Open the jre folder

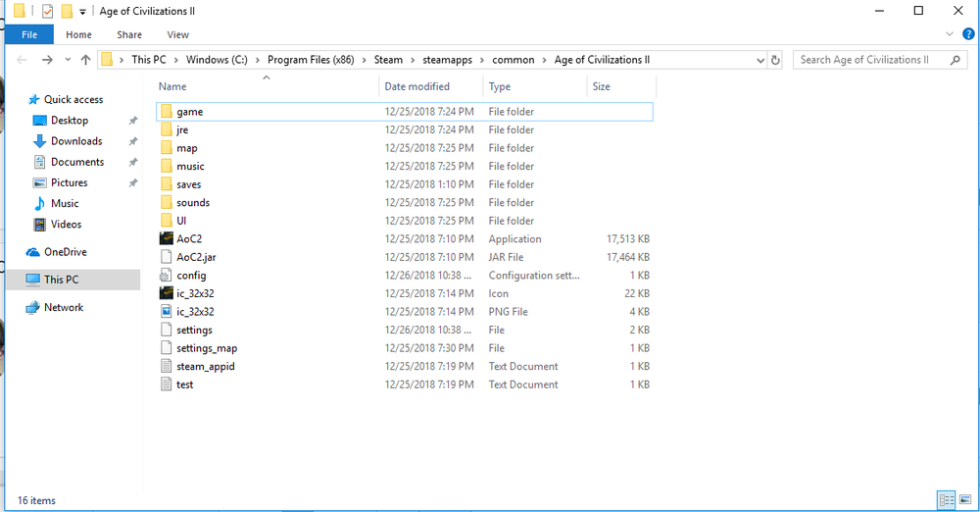pos(405,129)
